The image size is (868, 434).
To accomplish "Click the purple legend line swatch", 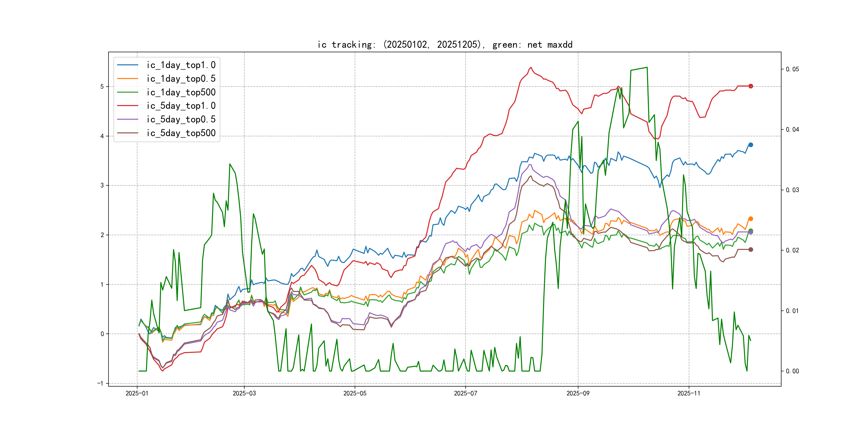I will pos(128,119).
